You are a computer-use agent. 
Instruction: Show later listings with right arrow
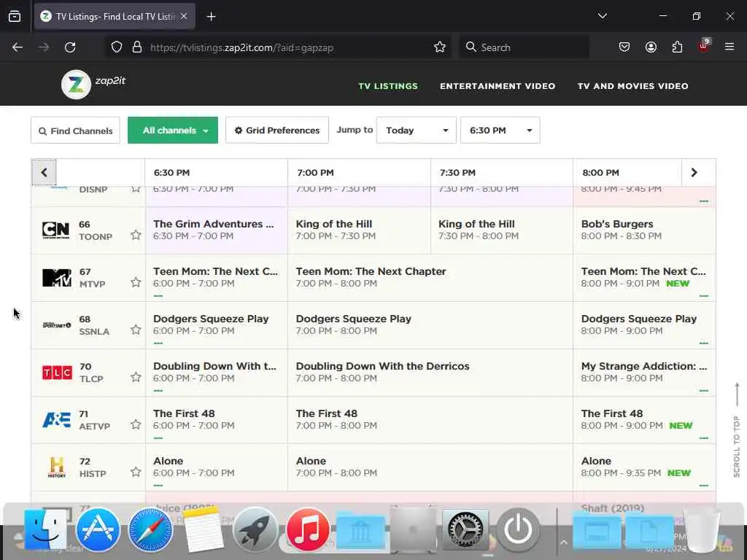click(x=694, y=172)
